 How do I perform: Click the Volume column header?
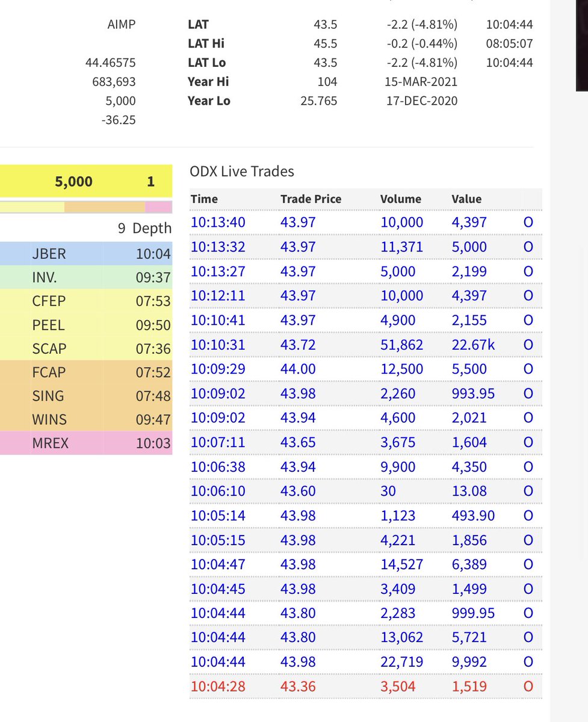click(401, 199)
